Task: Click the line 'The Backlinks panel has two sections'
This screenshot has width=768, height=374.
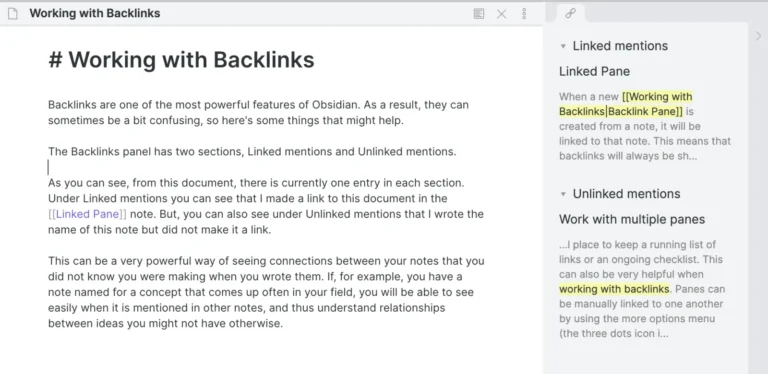Action: 252,152
